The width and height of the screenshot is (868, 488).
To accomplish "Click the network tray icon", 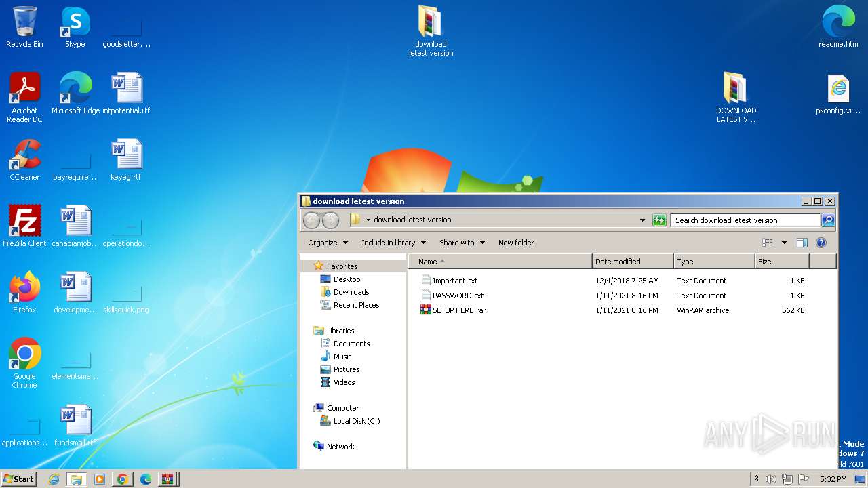I will point(787,479).
